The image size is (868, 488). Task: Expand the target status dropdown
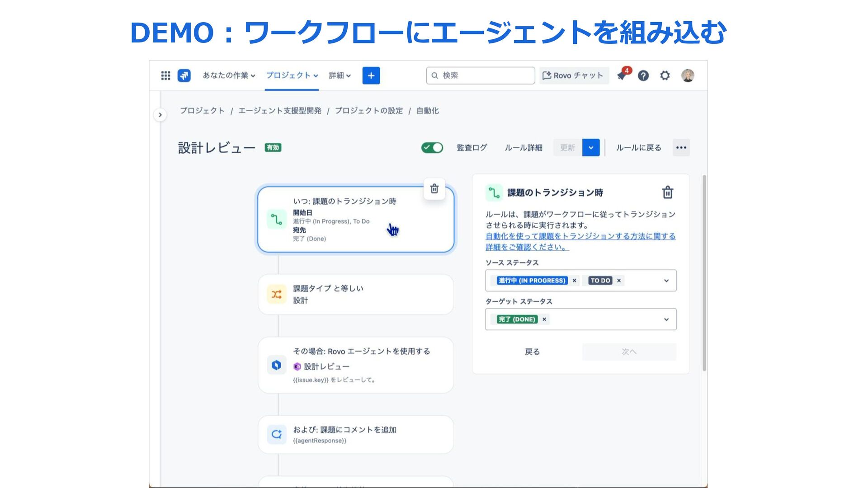(666, 319)
